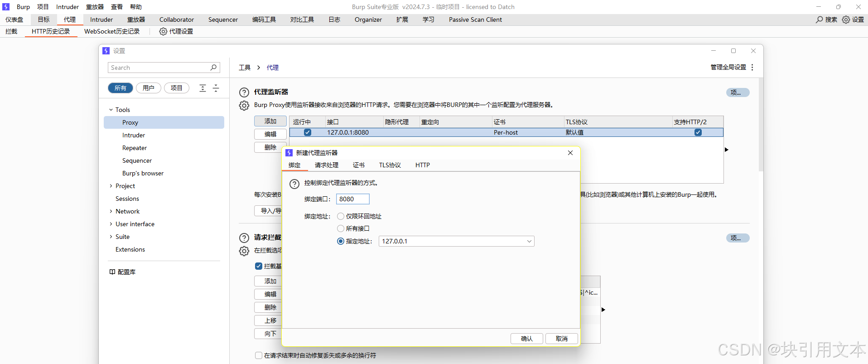Filter settings by project 项目 pill
Viewport: 868px width, 364px height.
(x=177, y=88)
